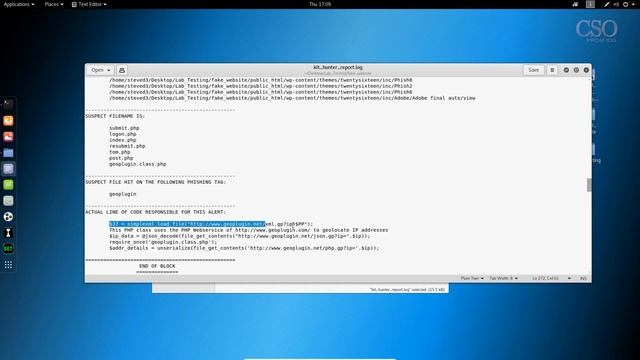Open the line and column dropdown

(x=551, y=278)
